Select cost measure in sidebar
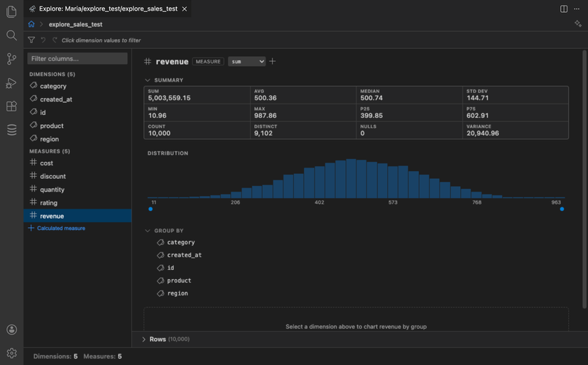 pos(77,163)
